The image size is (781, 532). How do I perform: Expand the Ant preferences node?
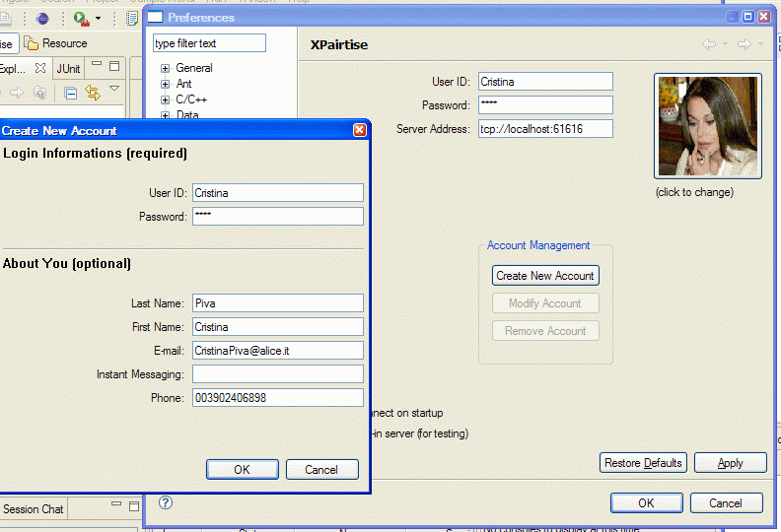point(166,85)
